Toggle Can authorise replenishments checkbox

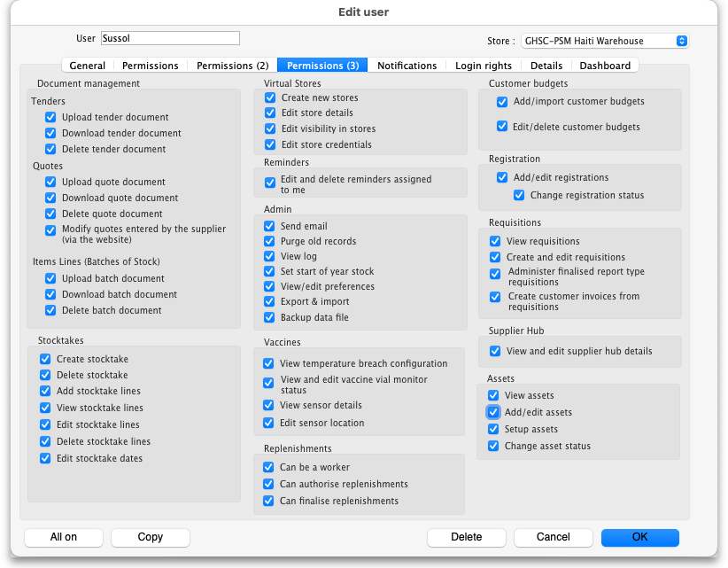pyautogui.click(x=270, y=484)
